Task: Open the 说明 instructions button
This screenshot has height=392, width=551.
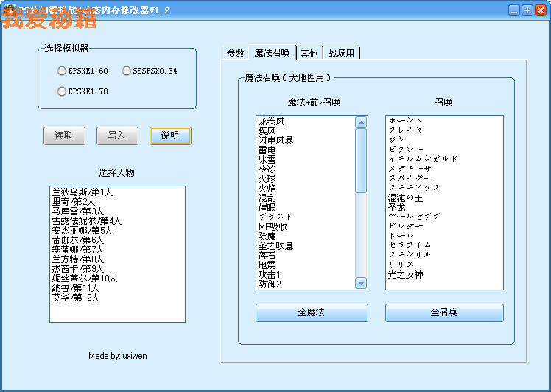Action: click(x=170, y=136)
